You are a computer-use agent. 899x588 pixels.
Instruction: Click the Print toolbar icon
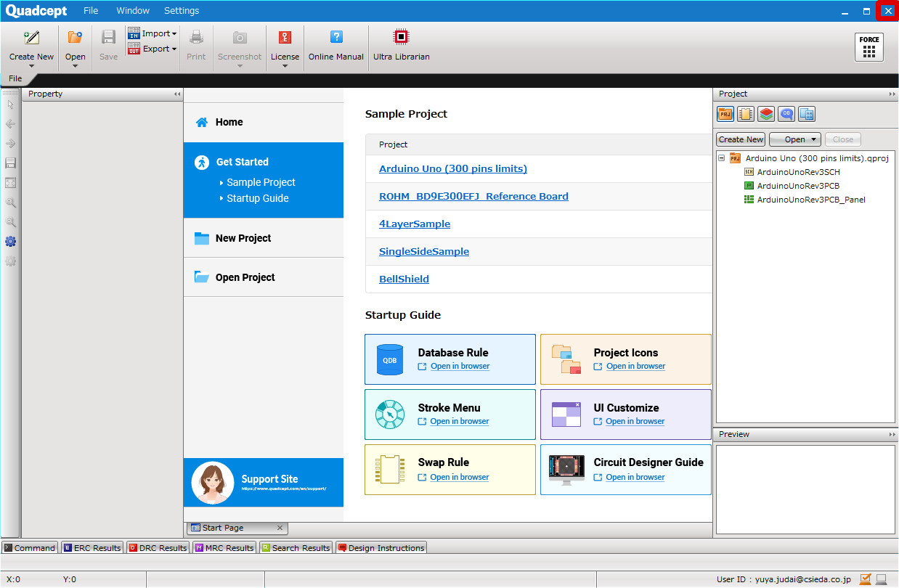tap(196, 38)
